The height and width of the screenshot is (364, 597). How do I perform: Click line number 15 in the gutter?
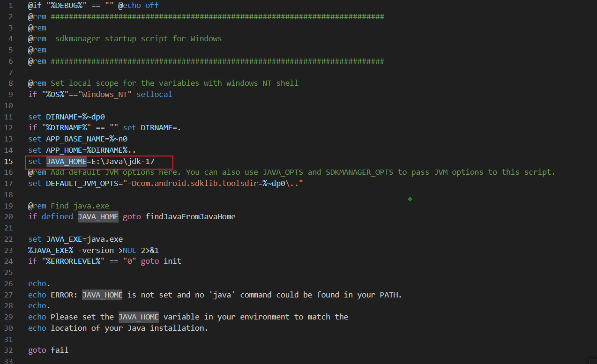click(8, 162)
